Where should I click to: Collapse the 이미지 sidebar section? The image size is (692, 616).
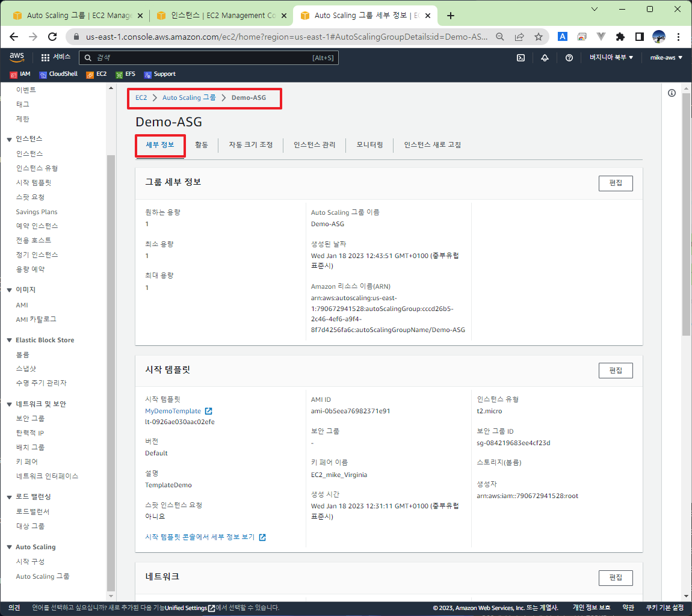pyautogui.click(x=9, y=291)
